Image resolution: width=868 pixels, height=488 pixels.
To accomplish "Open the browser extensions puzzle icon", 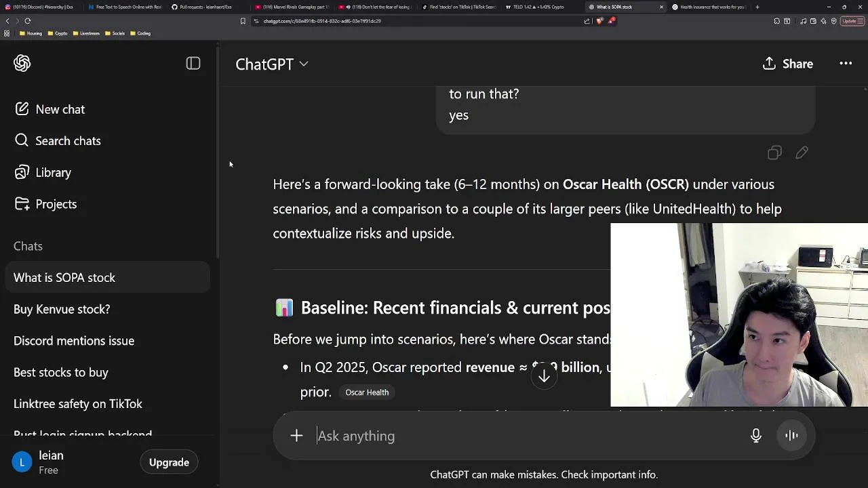I will coord(776,21).
